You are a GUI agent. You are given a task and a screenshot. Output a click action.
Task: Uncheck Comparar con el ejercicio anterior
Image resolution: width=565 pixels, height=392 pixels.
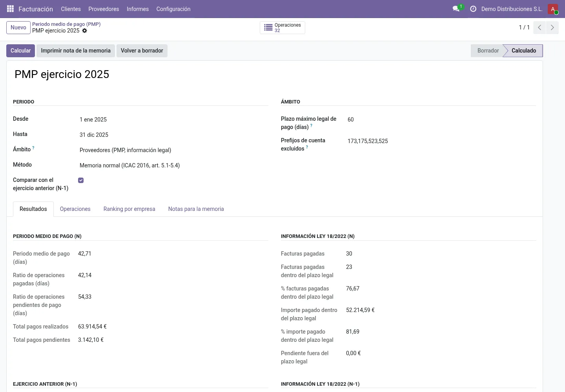[x=81, y=180]
